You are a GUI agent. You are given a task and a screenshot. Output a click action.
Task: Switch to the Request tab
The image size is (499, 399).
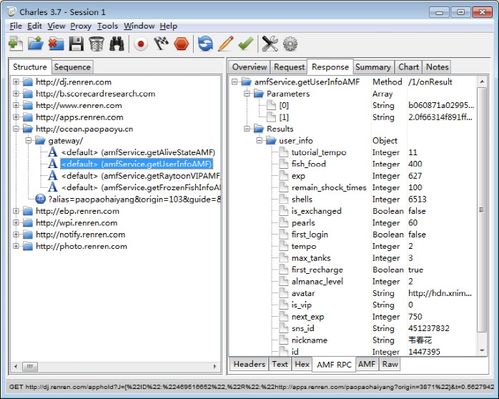[289, 67]
